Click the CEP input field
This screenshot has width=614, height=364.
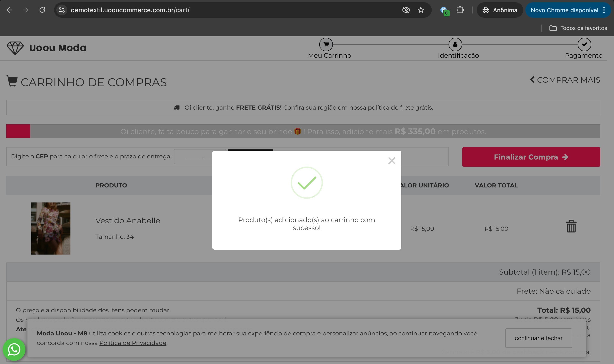click(x=194, y=157)
